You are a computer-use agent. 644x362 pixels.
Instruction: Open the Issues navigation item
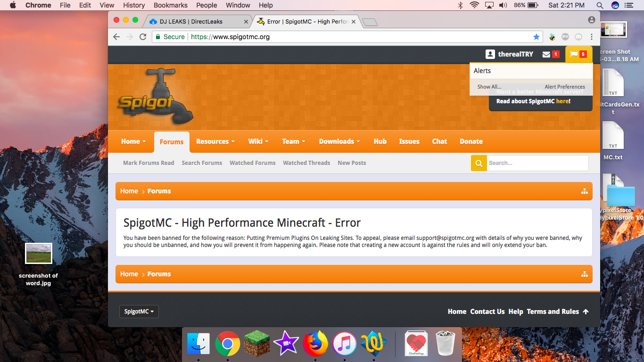(x=409, y=141)
